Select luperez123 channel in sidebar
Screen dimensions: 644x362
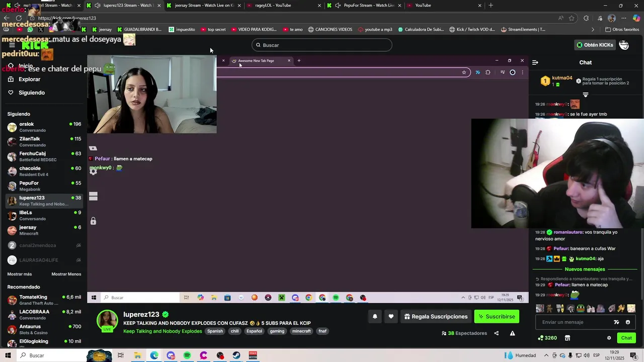[44, 201]
